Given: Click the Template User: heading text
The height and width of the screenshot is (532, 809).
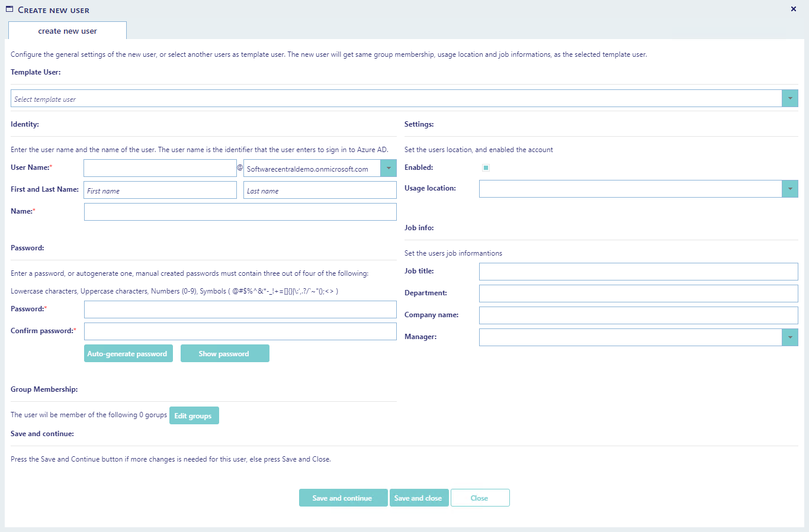Looking at the screenshot, I should [x=36, y=72].
